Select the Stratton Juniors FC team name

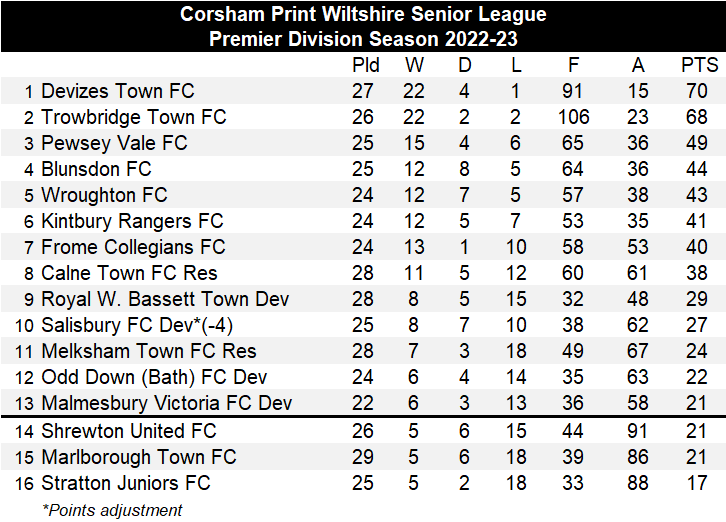tap(125, 483)
